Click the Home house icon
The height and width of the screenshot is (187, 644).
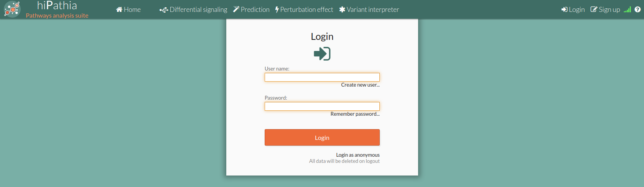(119, 10)
